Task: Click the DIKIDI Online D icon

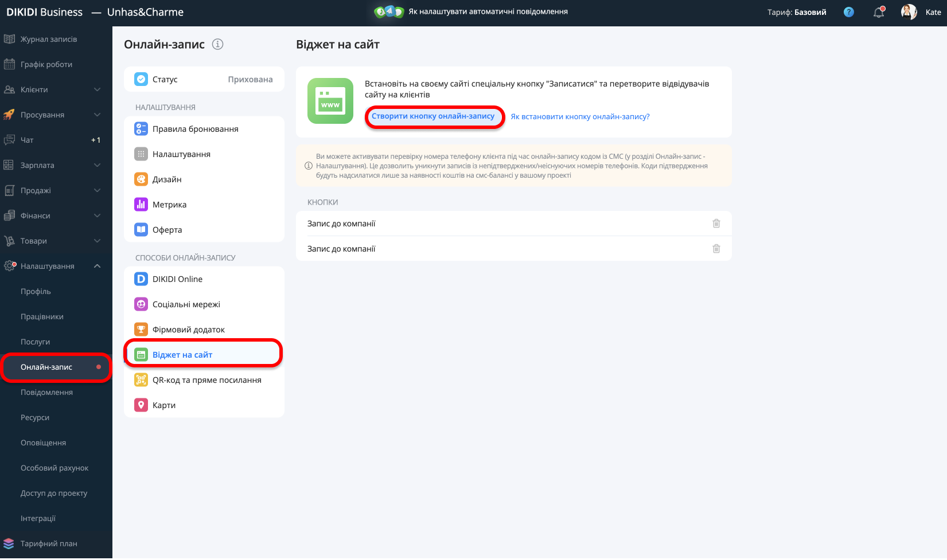Action: tap(141, 279)
